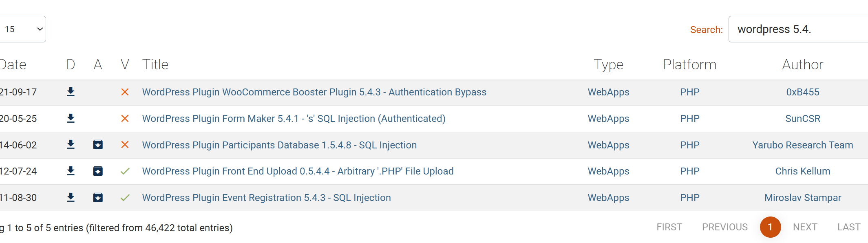Select page 1 pagination button
Screen dimensions: 868x243
[x=770, y=227]
